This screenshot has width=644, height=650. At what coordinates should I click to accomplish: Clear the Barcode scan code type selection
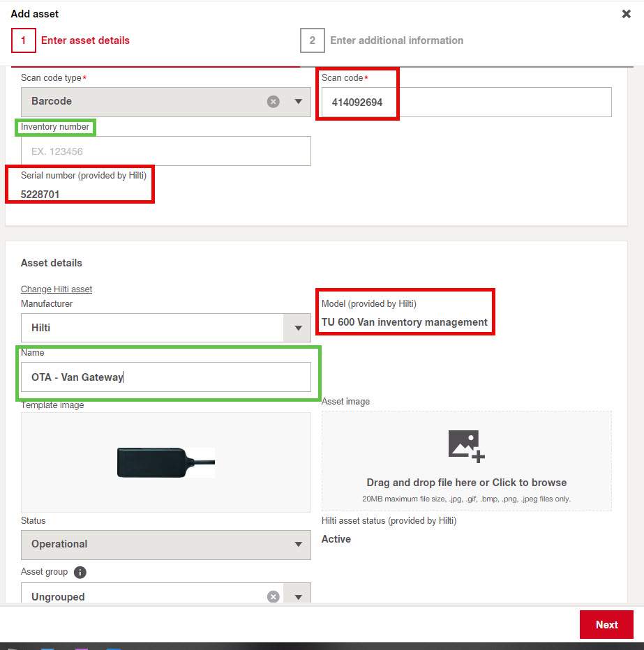274,102
